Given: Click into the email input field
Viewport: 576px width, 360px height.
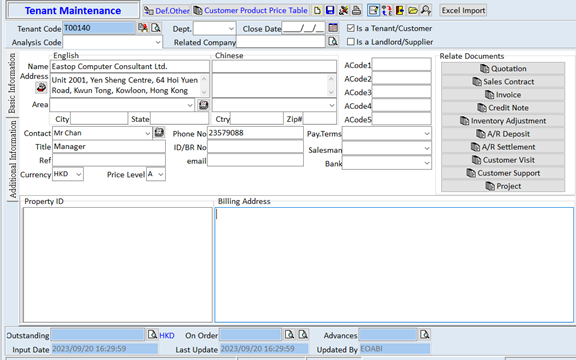Looking at the screenshot, I should coord(255,161).
